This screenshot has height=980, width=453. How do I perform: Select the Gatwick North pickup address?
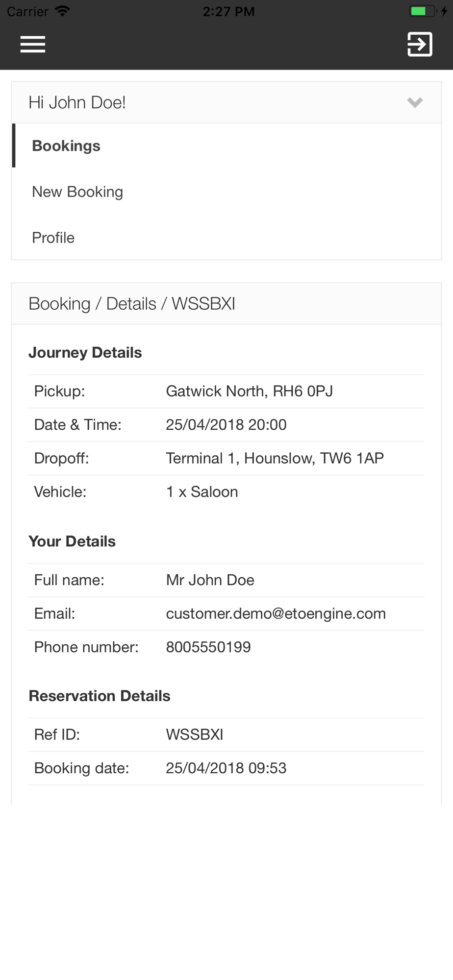(249, 391)
